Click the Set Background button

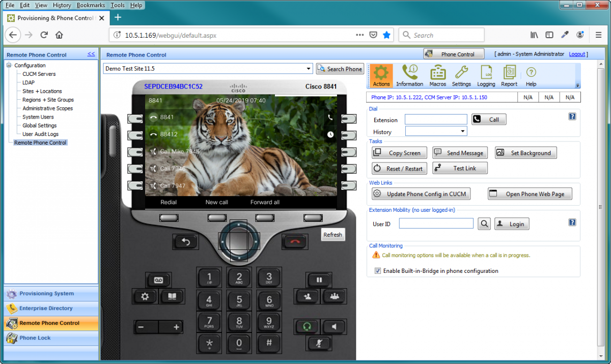click(x=525, y=152)
